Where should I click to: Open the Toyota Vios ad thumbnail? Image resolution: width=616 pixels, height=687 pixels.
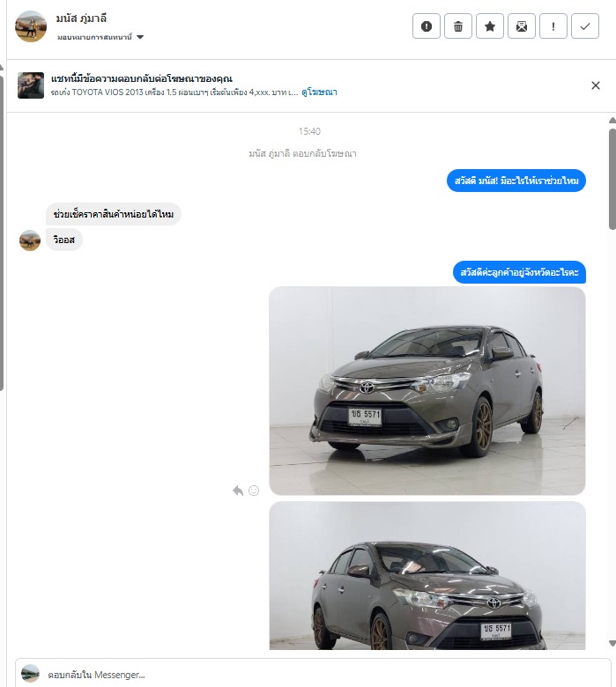pyautogui.click(x=31, y=85)
